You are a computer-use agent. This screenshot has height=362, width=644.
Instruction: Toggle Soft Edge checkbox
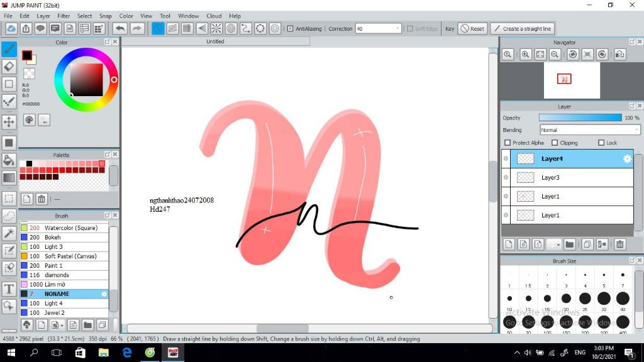410,29
